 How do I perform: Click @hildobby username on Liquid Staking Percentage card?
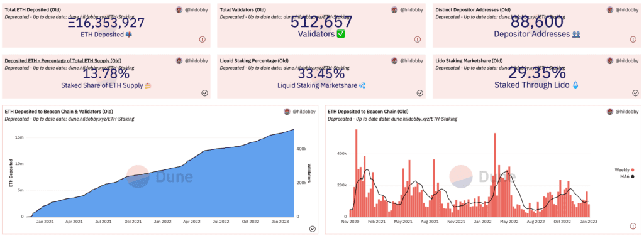point(411,61)
